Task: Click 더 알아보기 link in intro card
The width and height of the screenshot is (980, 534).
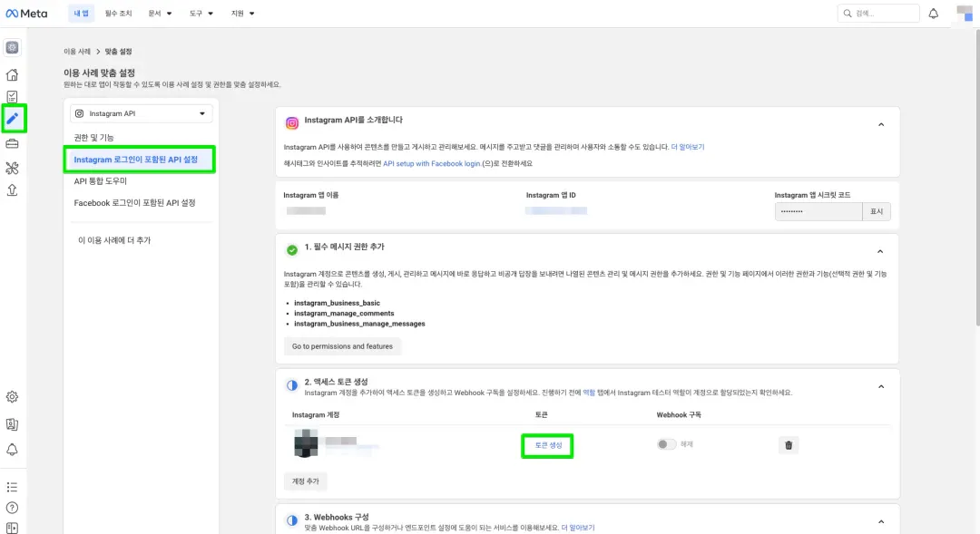Action: (x=688, y=148)
